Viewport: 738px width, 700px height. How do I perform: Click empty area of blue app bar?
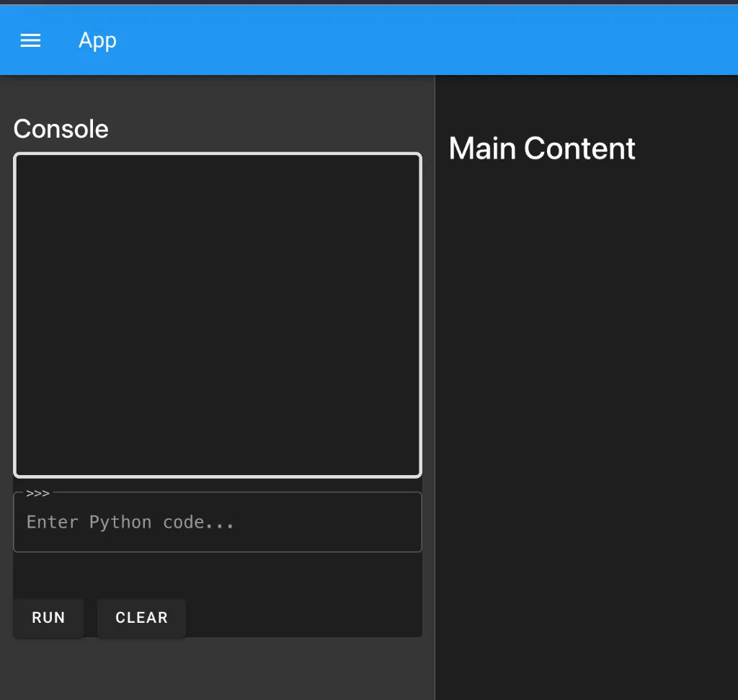(x=432, y=41)
